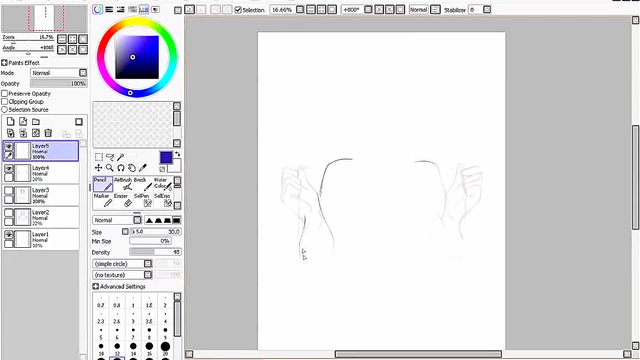Select the Layer3 layer name
The height and width of the screenshot is (360, 640).
(x=40, y=190)
